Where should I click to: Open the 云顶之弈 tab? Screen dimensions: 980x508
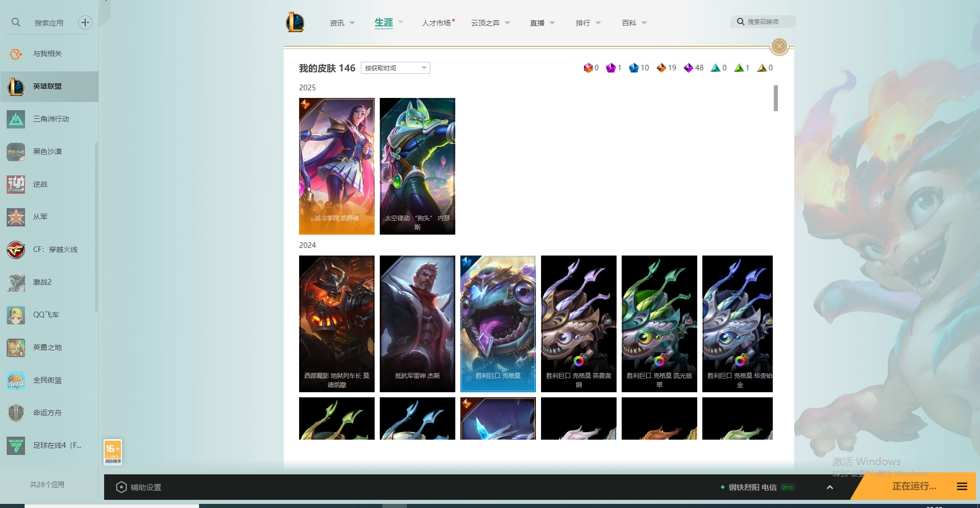(485, 23)
